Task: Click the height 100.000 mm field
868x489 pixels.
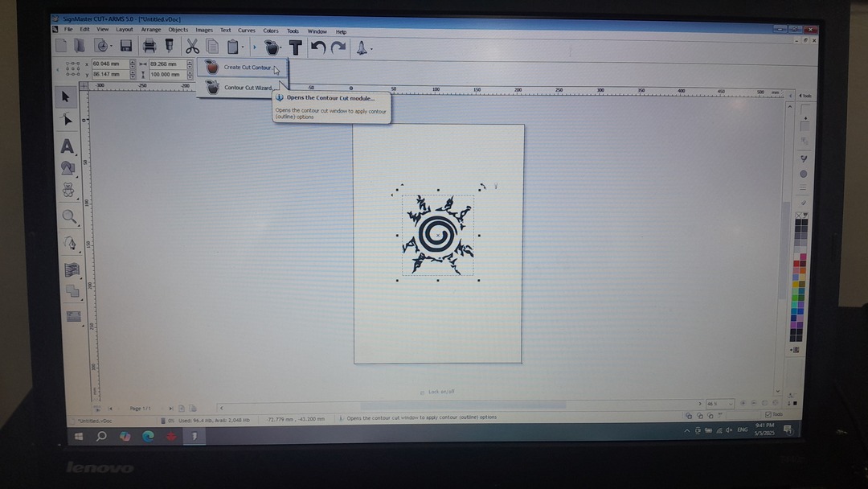Action: point(167,74)
